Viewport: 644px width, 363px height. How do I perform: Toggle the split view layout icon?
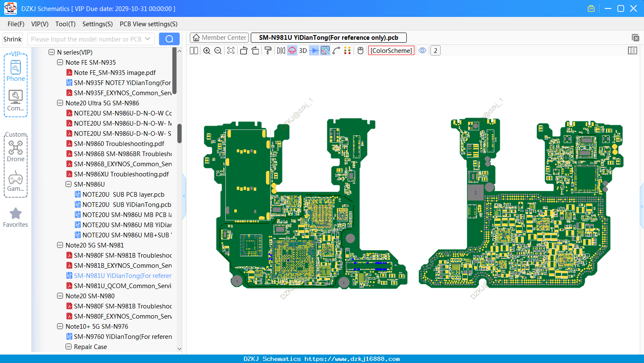pyautogui.click(x=194, y=51)
